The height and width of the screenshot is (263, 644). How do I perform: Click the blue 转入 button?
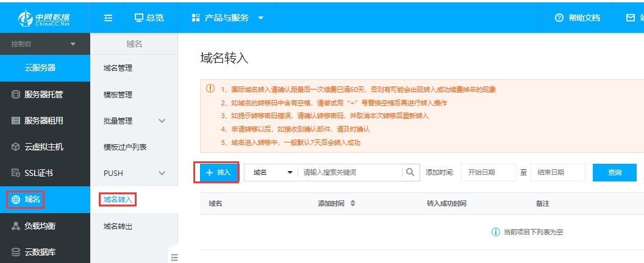pyautogui.click(x=218, y=173)
